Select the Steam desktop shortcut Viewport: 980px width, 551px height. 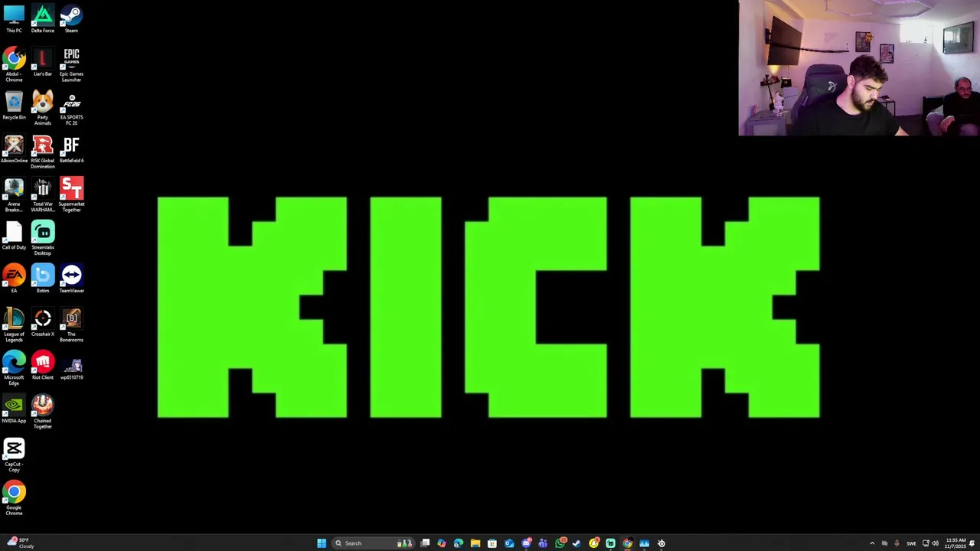71,19
